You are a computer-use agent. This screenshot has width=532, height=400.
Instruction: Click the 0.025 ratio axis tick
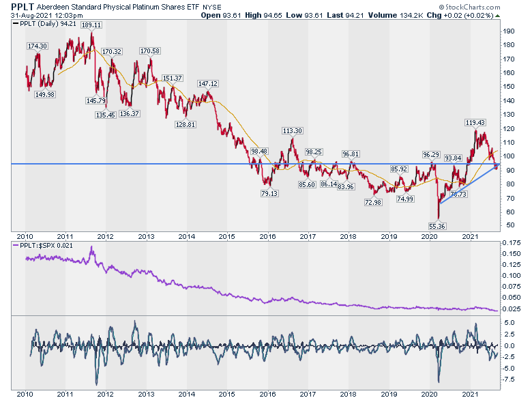512,309
